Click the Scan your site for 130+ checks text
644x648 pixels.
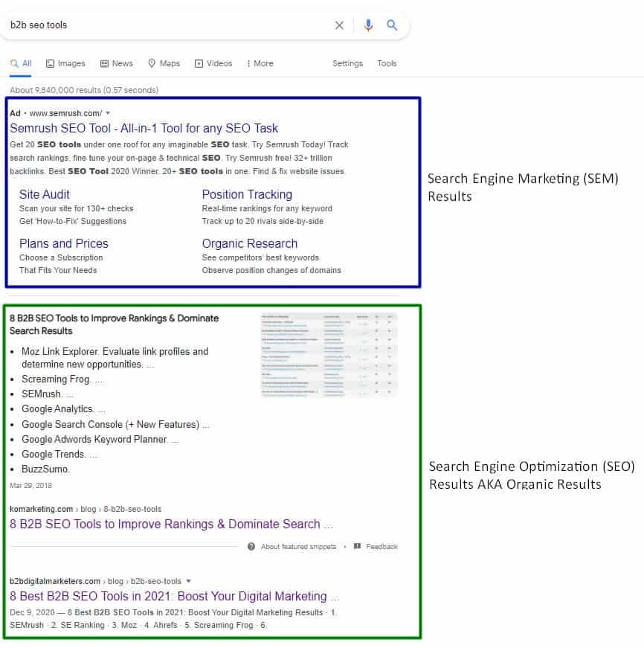[x=77, y=208]
